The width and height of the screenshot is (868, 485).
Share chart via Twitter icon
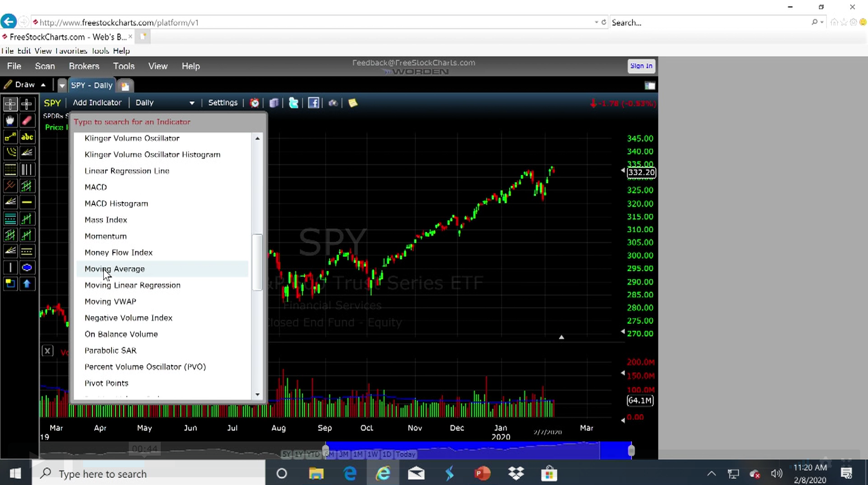click(294, 103)
